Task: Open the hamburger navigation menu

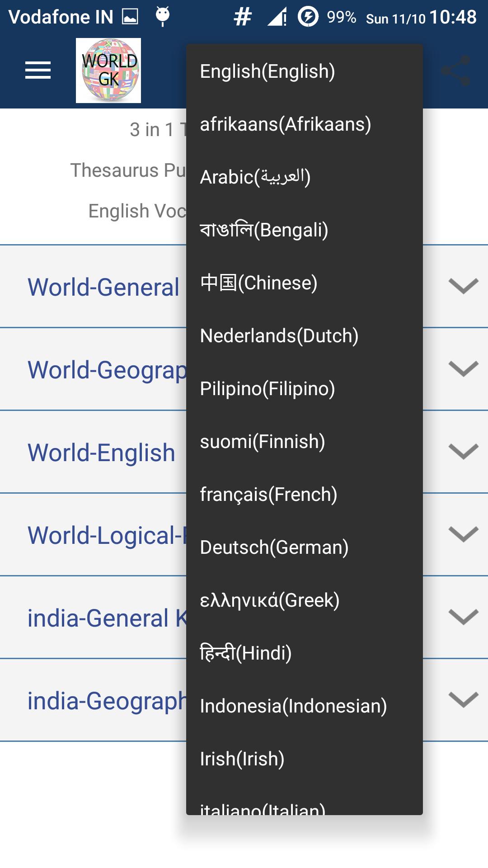Action: [38, 71]
